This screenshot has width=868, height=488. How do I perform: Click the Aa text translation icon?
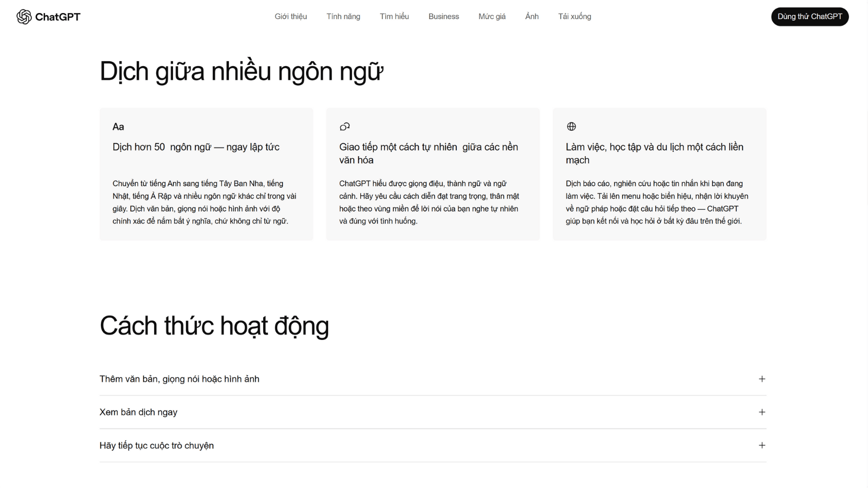click(x=118, y=126)
